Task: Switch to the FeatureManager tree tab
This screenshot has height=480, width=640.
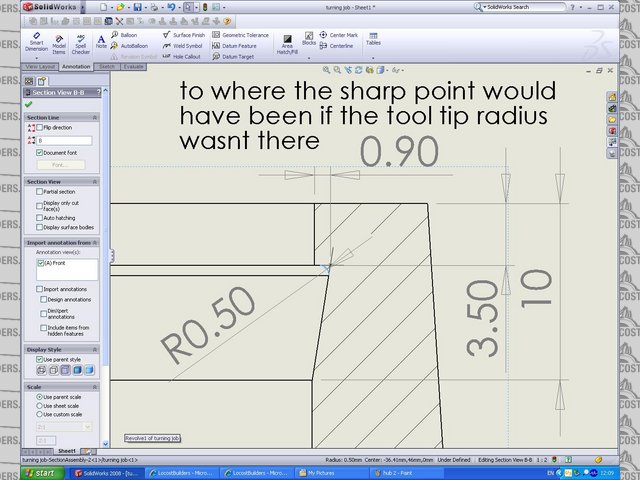Action: point(29,81)
